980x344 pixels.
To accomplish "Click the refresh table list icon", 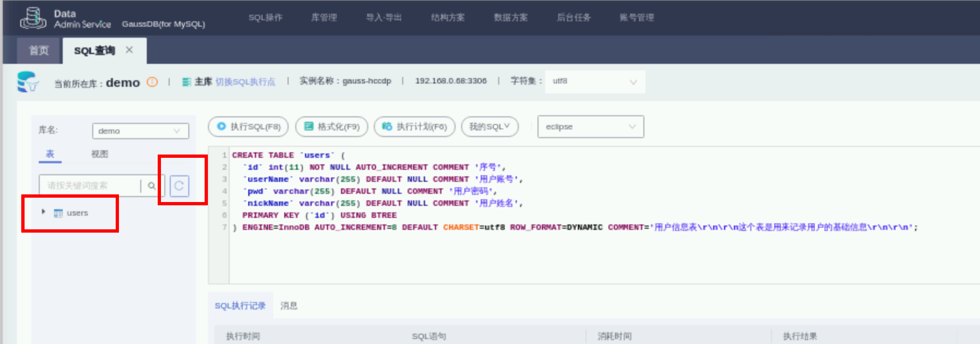I will click(179, 186).
